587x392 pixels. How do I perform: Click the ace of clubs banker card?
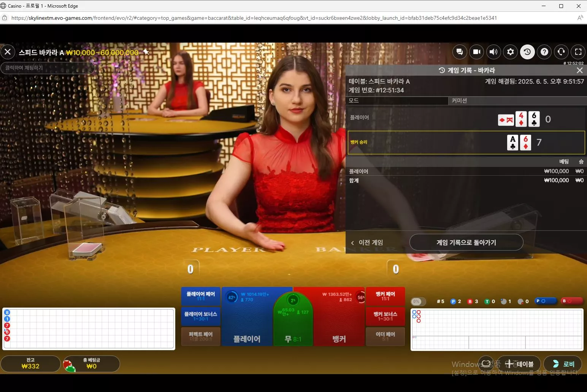tap(513, 143)
